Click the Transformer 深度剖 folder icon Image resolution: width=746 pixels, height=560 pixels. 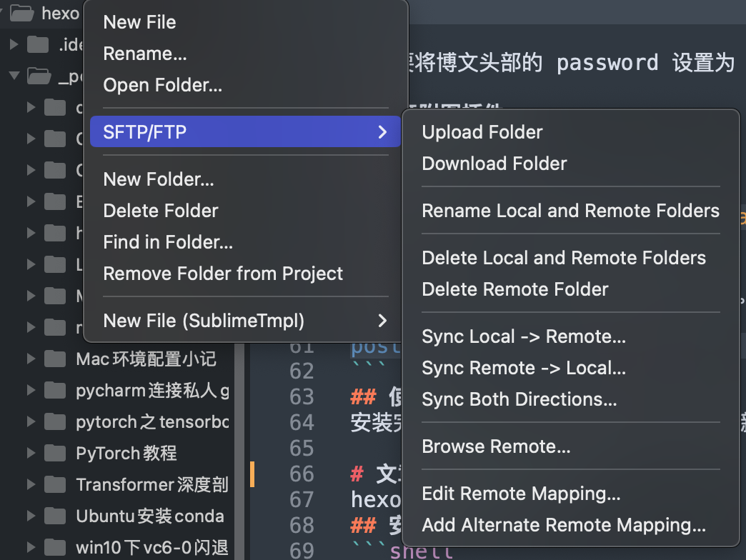pos(55,484)
